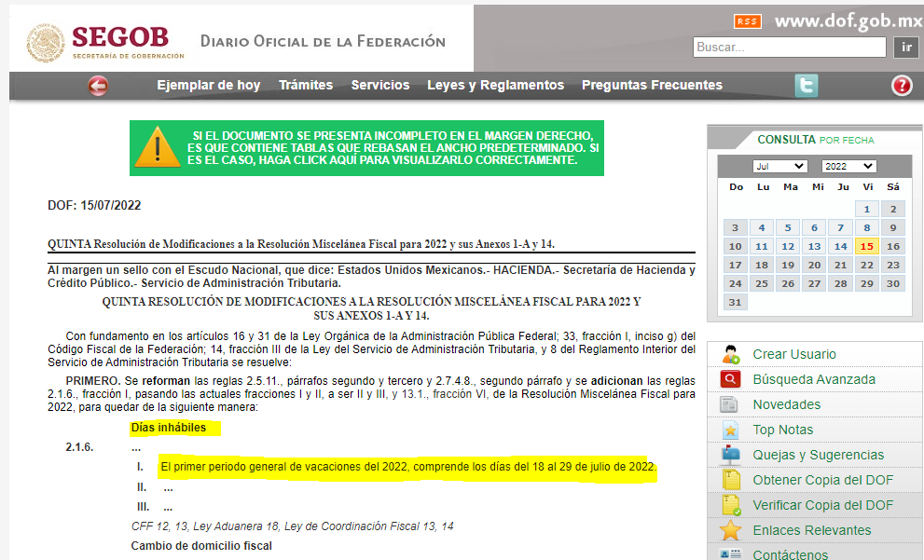Click the Quejas y Sugerencias mailbox icon
This screenshot has width=924, height=560.
(x=731, y=455)
